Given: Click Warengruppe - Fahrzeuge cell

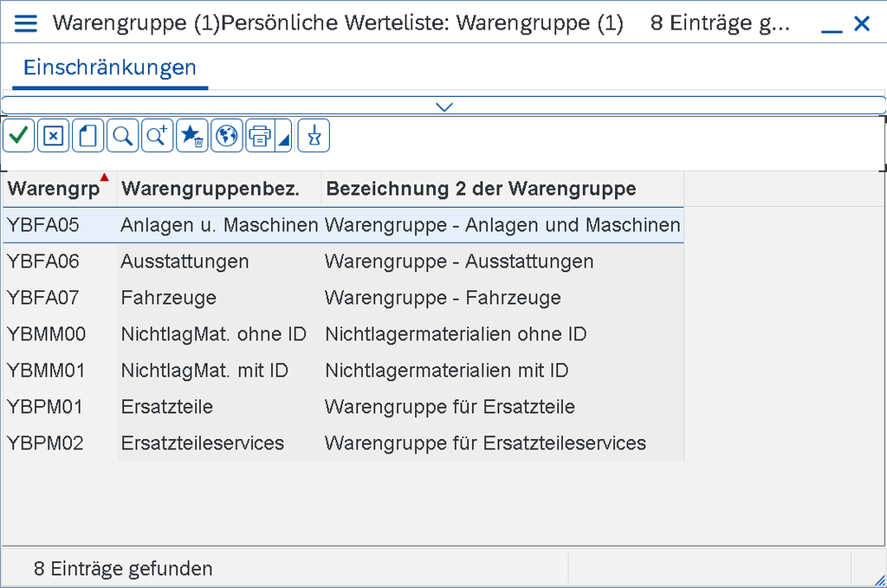Looking at the screenshot, I should (502, 297).
